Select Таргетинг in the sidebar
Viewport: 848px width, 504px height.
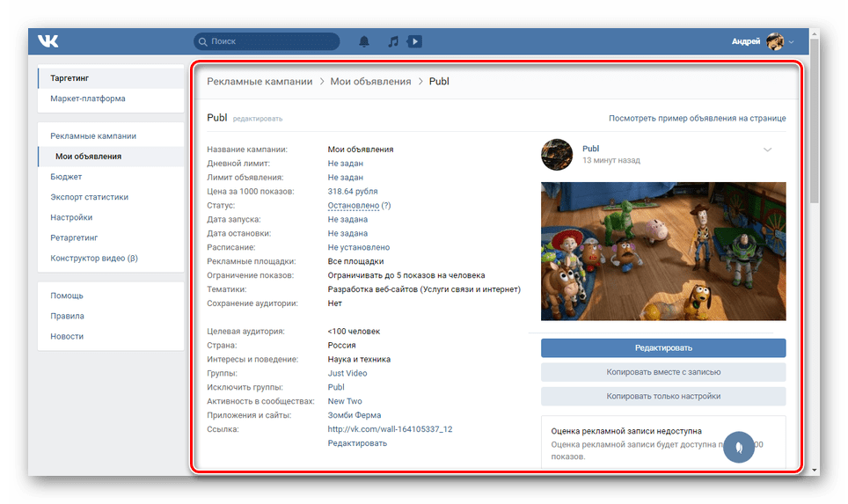point(111,78)
